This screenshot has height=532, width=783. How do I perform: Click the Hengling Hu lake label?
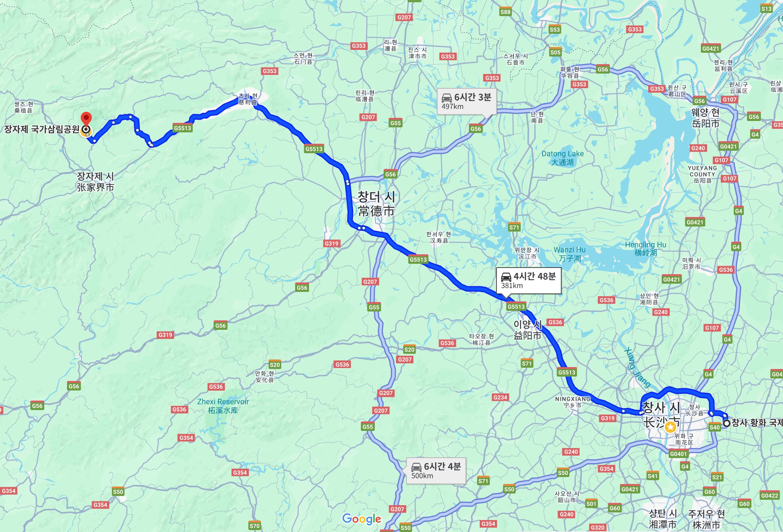646,249
